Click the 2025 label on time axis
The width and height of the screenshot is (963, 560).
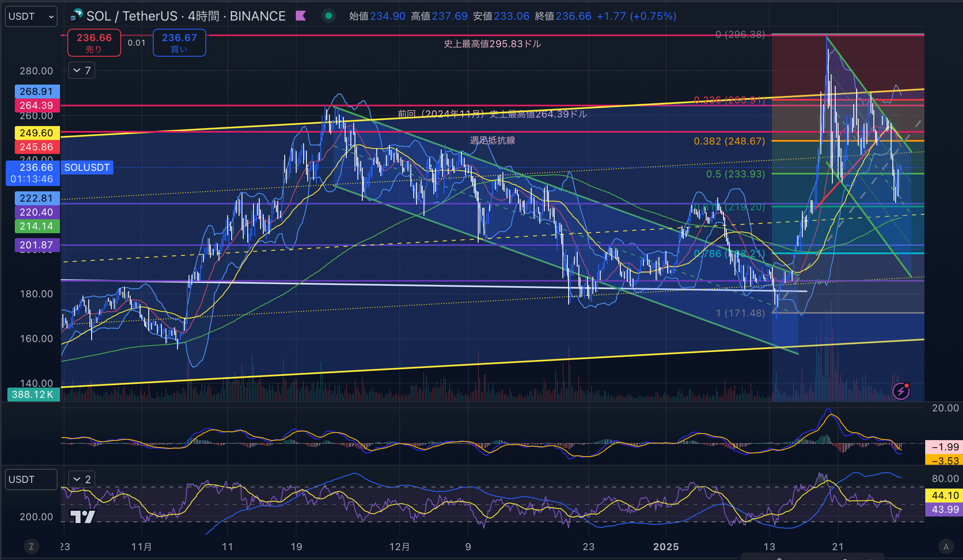coord(666,547)
